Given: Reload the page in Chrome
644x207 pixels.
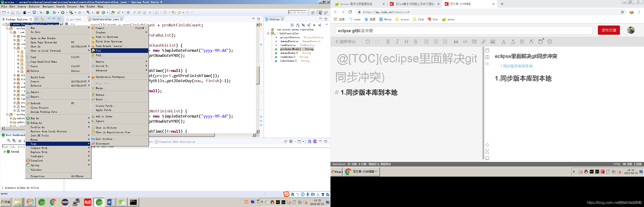Looking at the screenshot, I should point(350,12).
